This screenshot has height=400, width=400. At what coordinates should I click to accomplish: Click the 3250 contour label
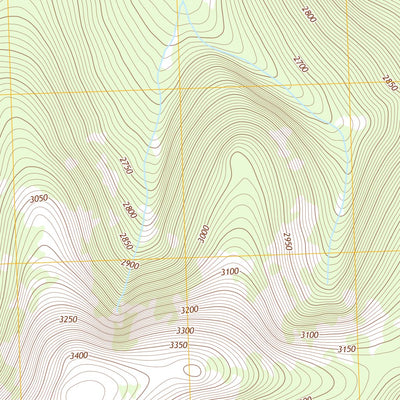[x=68, y=319]
